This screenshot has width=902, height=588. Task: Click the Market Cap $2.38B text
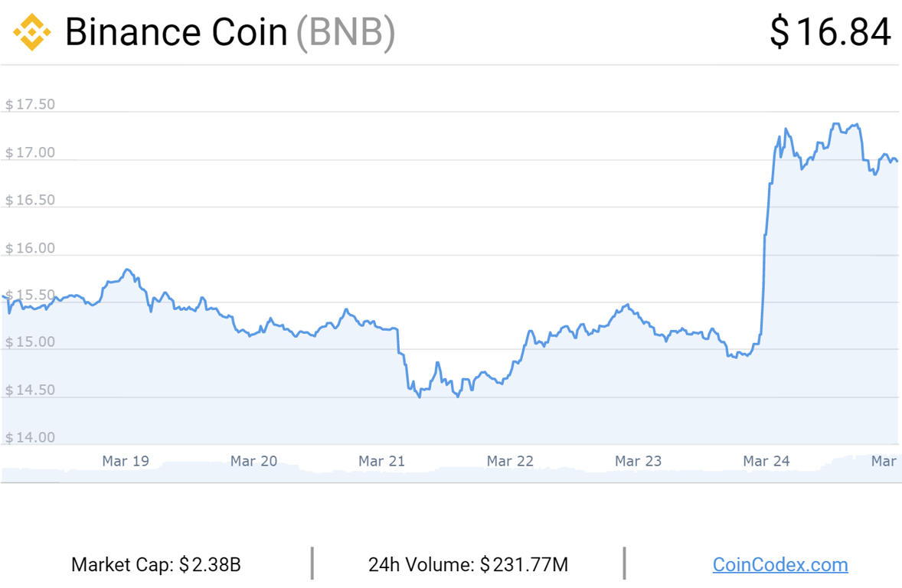tap(156, 565)
